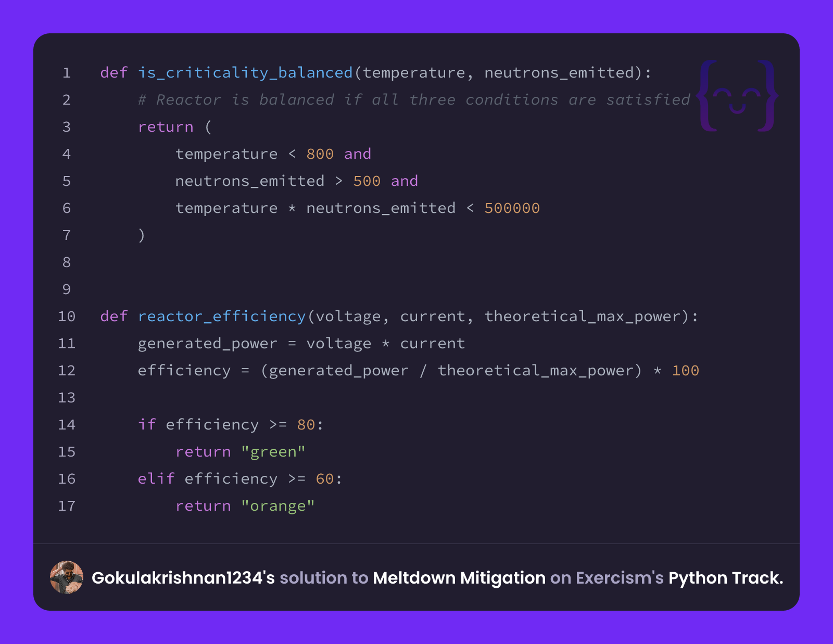
Task: Click the 'elif' keyword on line 16
Action: click(156, 478)
